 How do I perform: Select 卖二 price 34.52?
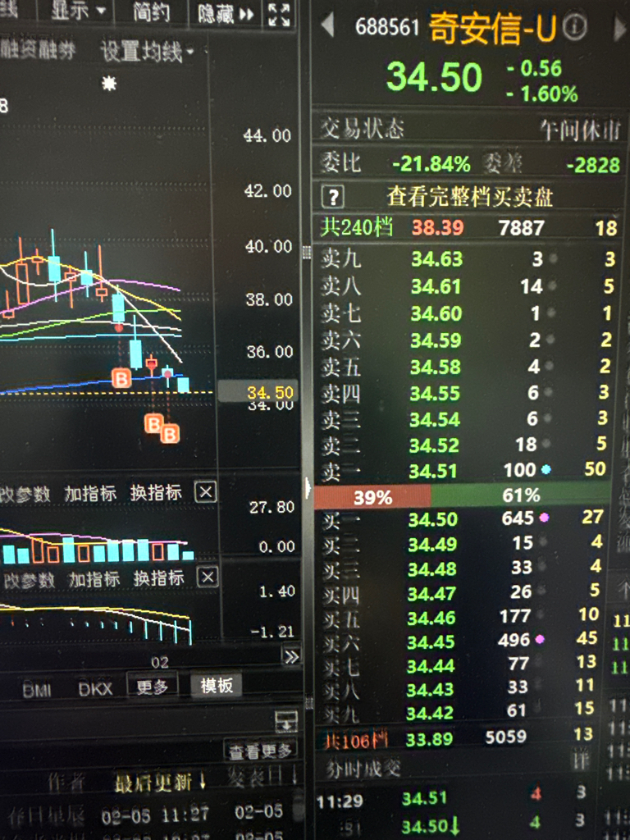(x=434, y=445)
